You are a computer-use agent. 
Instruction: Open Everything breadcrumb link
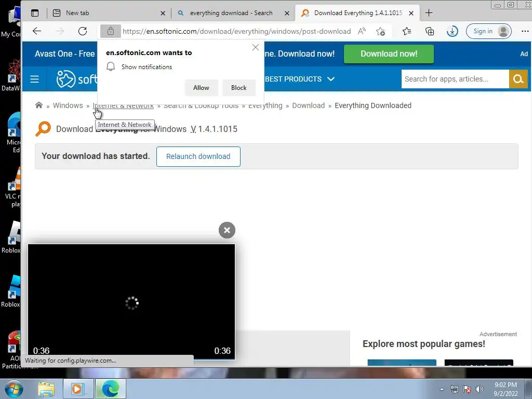click(x=265, y=105)
